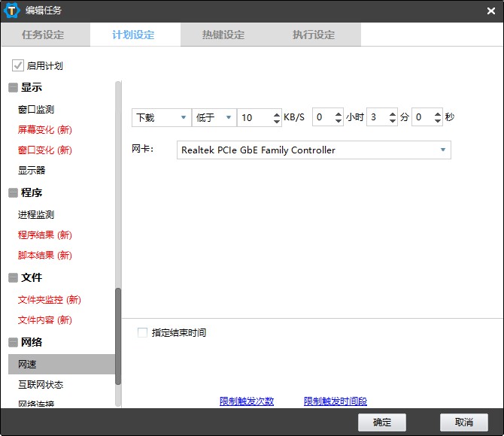Viewport: 504px width, 436px height.
Task: Choose 文件夹监控 (新) item
Action: pos(49,300)
